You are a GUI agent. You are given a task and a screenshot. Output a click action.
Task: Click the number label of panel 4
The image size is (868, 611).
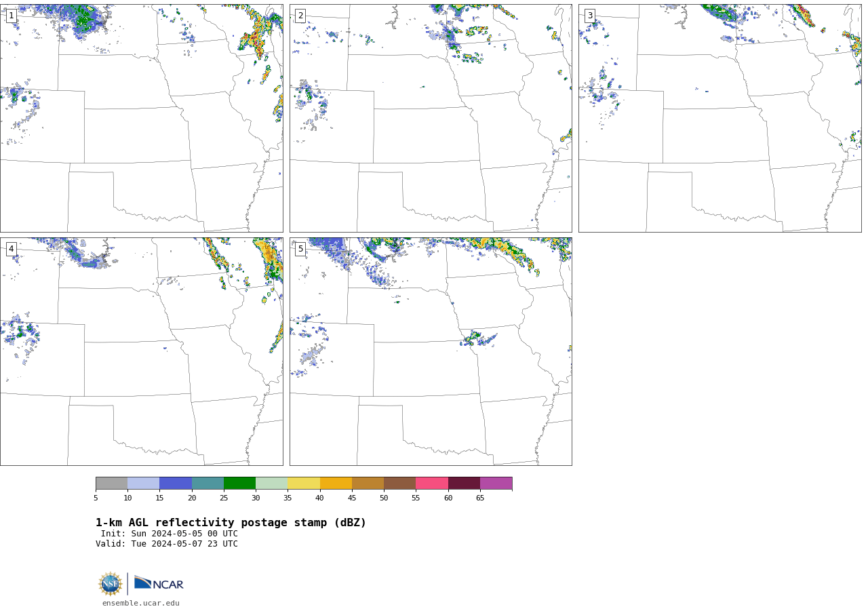(11, 249)
